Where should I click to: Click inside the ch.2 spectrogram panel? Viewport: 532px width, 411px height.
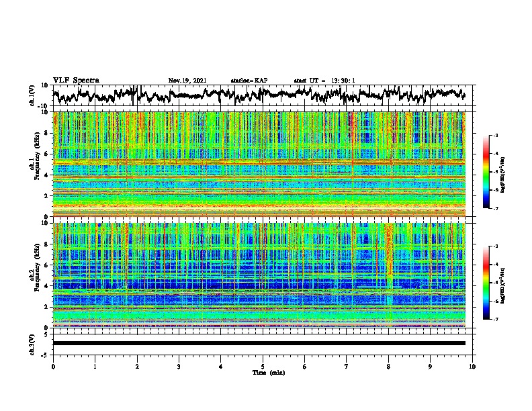pyautogui.click(x=259, y=275)
